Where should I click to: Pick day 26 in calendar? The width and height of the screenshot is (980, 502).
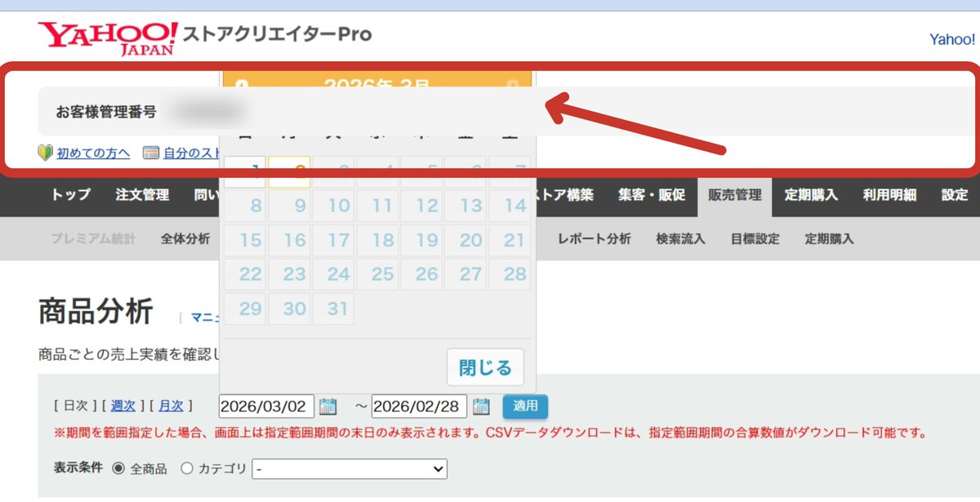(421, 274)
